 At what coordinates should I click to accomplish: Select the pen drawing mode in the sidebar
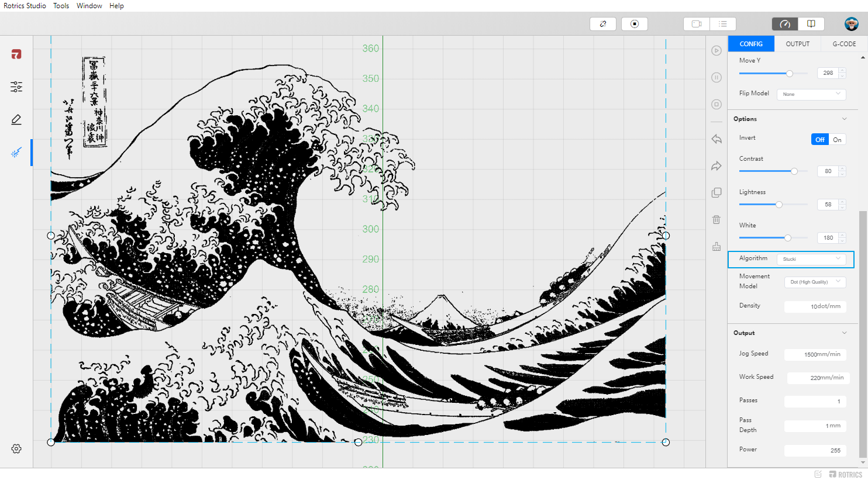16,119
